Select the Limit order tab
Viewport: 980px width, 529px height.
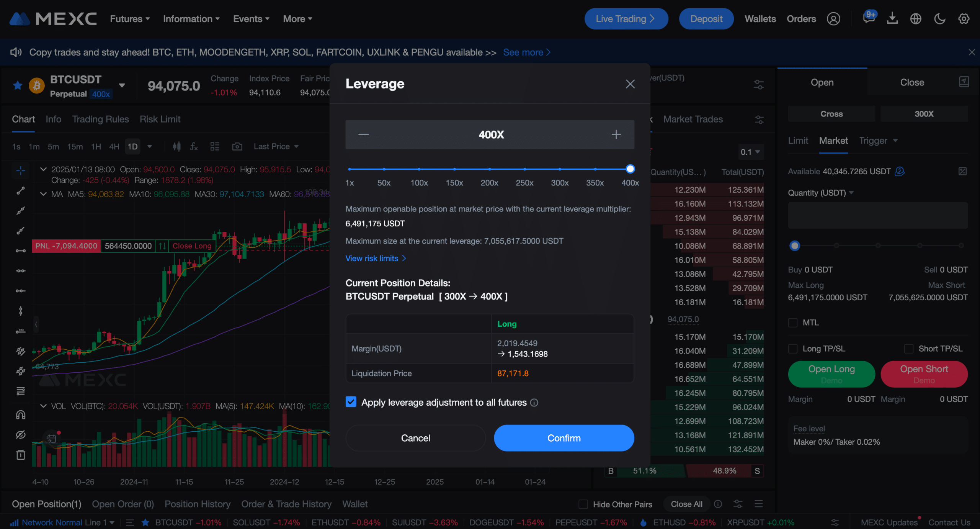point(798,141)
